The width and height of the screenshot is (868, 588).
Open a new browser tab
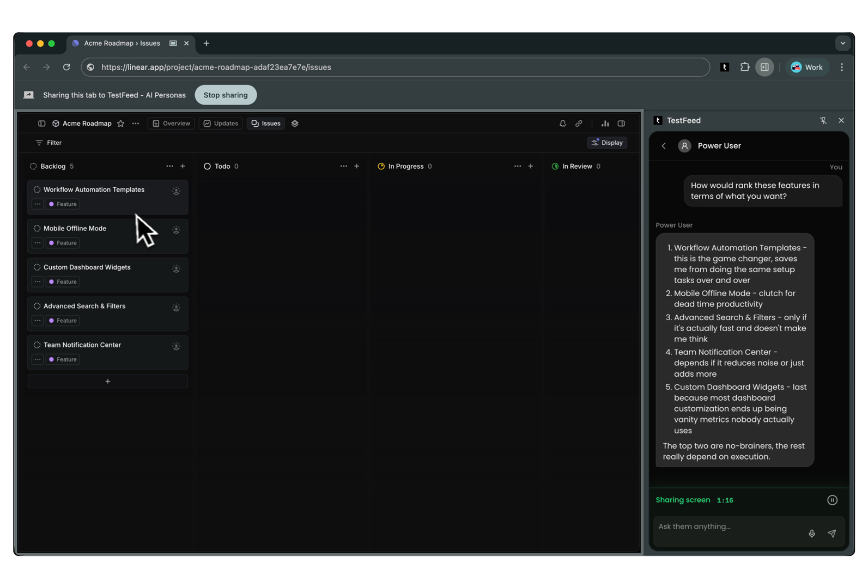click(x=207, y=44)
